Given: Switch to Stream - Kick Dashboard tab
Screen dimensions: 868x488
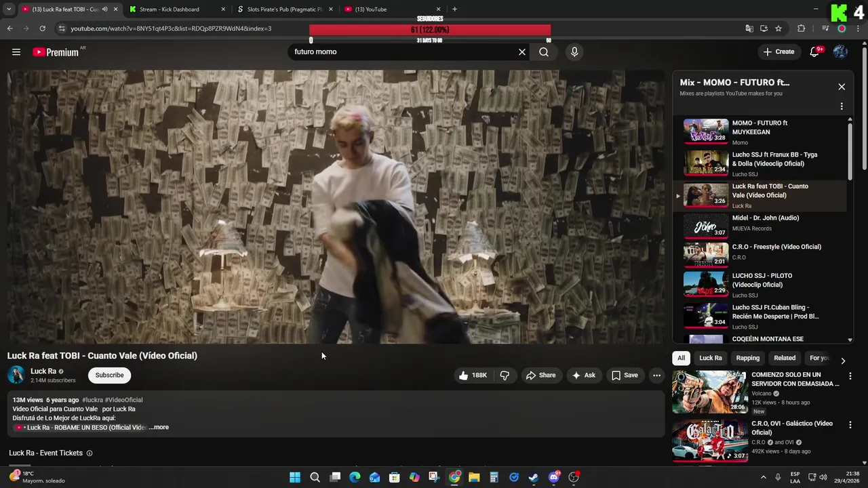Looking at the screenshot, I should (176, 9).
